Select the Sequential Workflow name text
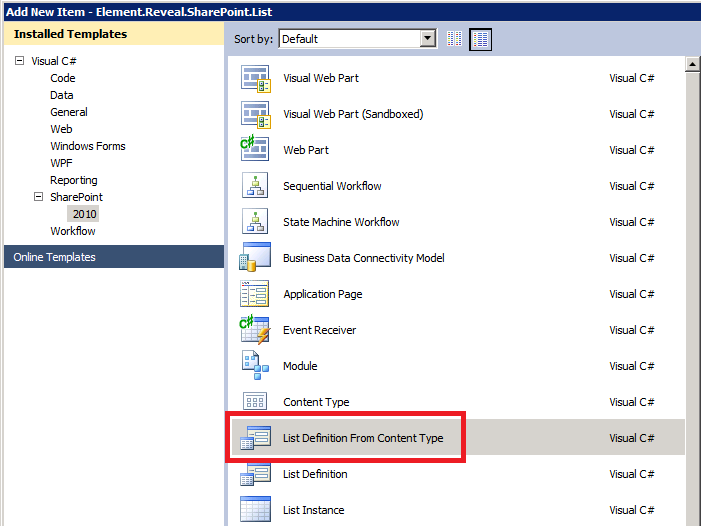The height and width of the screenshot is (526, 701). [x=332, y=186]
